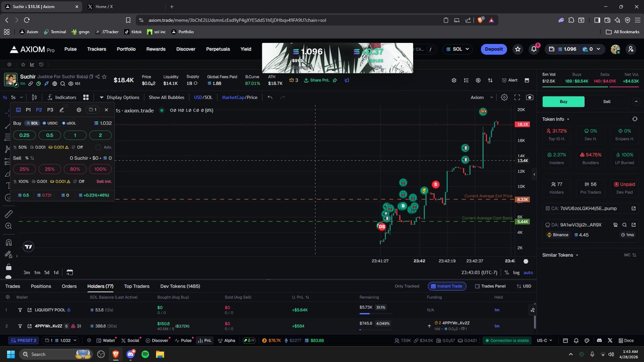This screenshot has height=362, width=644.
Task: Open the ruler measure tool in chart sidebar
Action: (x=9, y=213)
